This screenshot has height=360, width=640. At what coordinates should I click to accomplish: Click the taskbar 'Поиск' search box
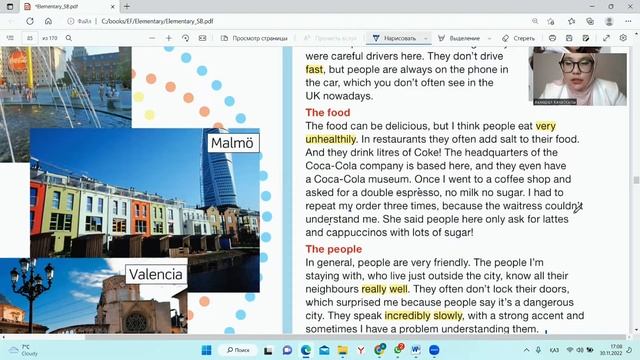(x=238, y=350)
